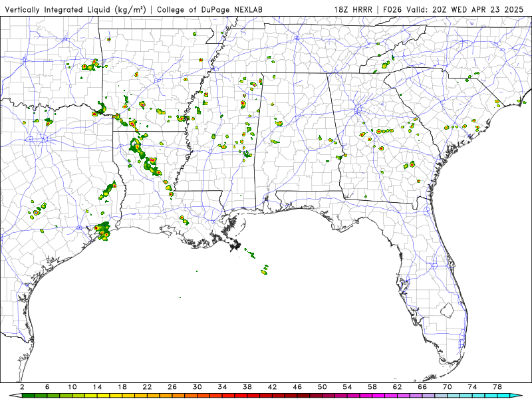Click Lake Okeechobee outline in Florida
The image size is (532, 399).
point(447,310)
